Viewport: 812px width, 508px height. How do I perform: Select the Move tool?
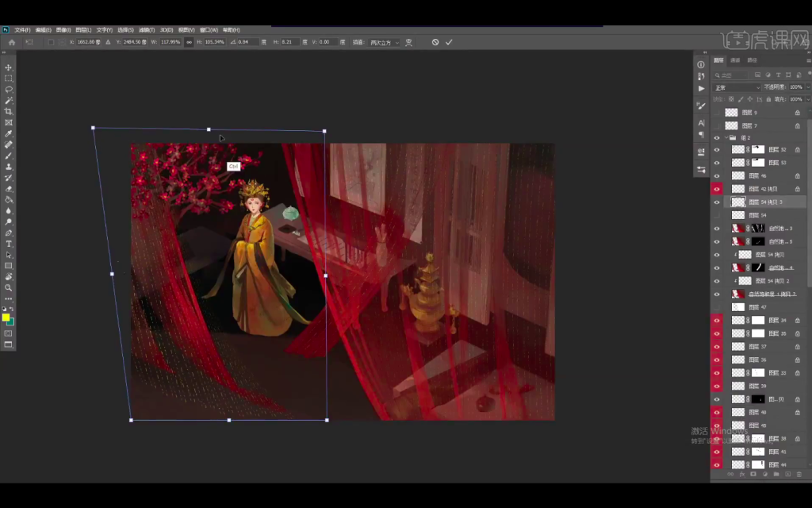pyautogui.click(x=9, y=67)
